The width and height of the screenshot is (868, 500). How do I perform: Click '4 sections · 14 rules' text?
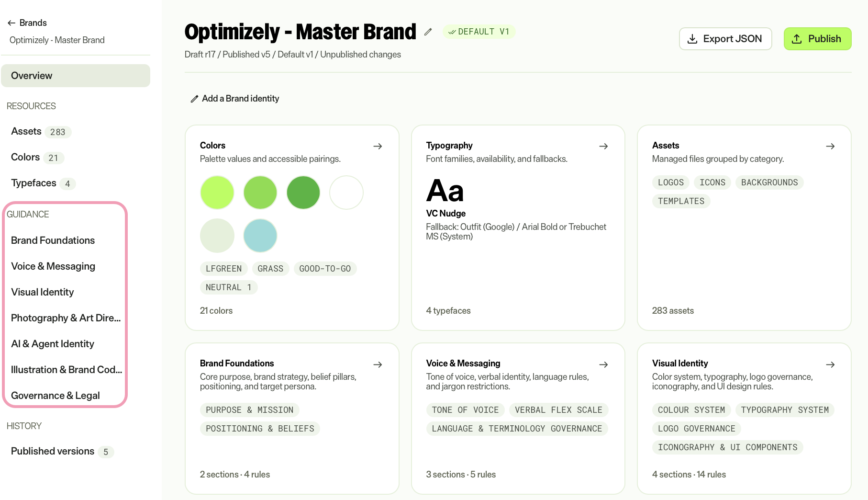689,475
